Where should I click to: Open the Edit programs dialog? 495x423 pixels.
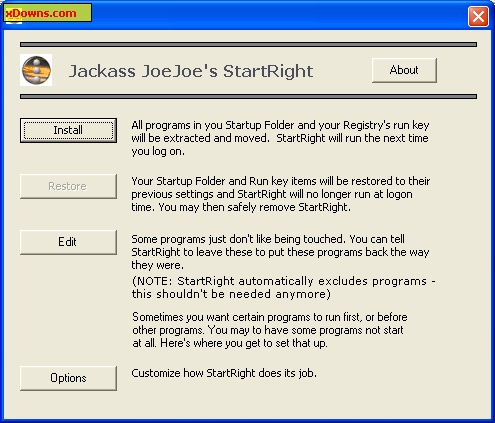(x=68, y=242)
